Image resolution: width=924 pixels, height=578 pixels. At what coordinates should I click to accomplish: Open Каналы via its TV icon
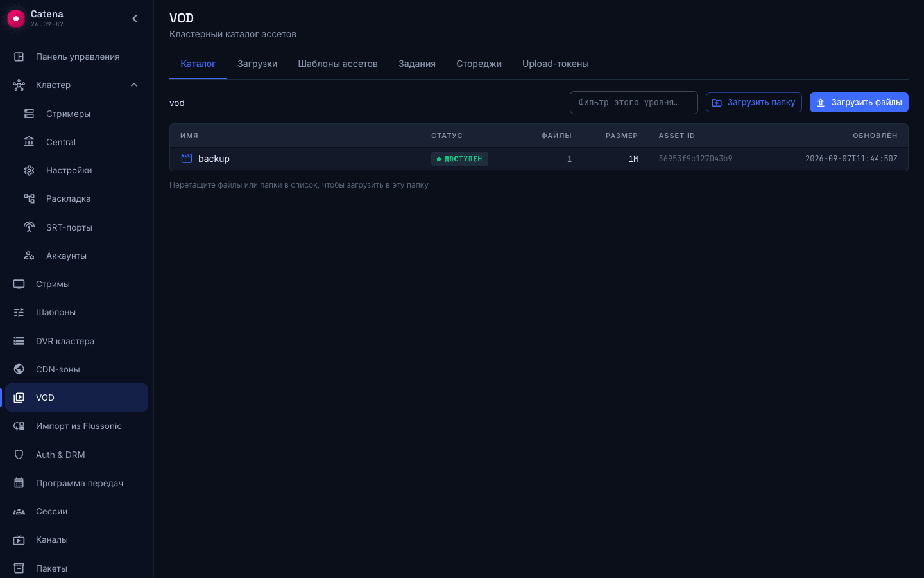[x=19, y=539]
